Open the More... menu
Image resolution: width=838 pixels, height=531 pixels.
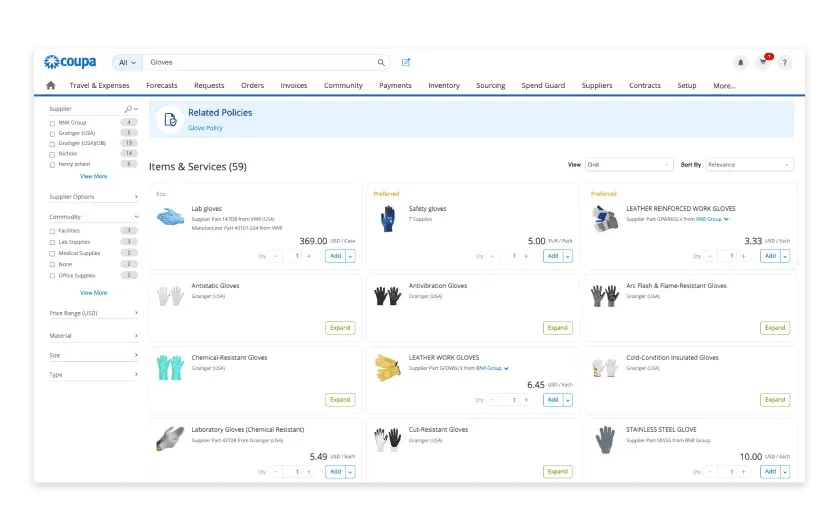point(725,85)
